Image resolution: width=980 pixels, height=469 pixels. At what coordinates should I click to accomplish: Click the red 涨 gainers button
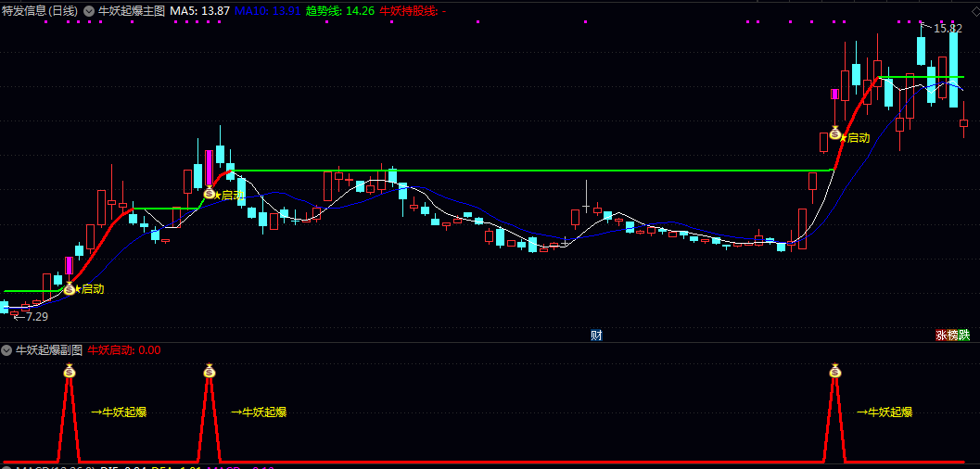pos(941,336)
